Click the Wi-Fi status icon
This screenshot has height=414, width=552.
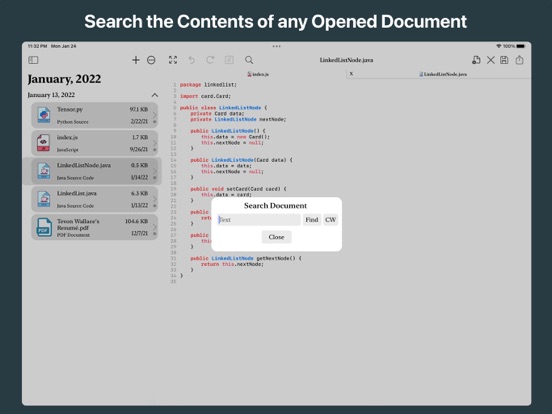(498, 46)
